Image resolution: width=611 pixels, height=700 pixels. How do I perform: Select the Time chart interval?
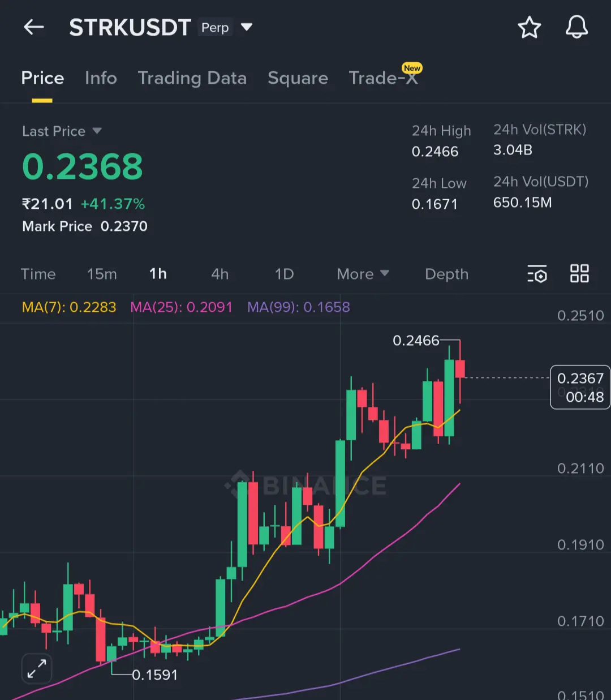point(38,274)
